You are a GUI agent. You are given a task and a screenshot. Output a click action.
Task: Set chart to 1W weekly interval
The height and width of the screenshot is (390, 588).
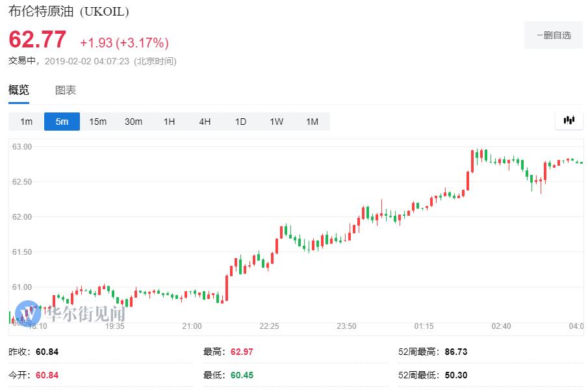point(276,122)
